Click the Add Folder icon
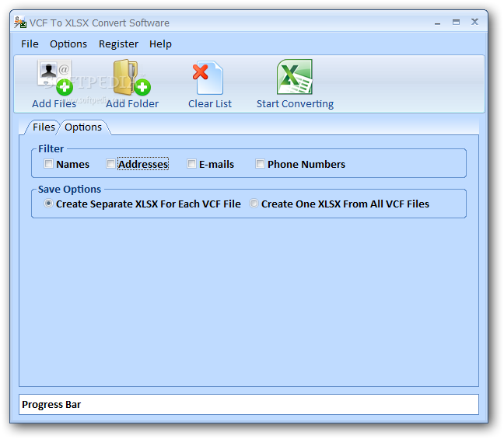The height and width of the screenshot is (439, 504). tap(131, 78)
